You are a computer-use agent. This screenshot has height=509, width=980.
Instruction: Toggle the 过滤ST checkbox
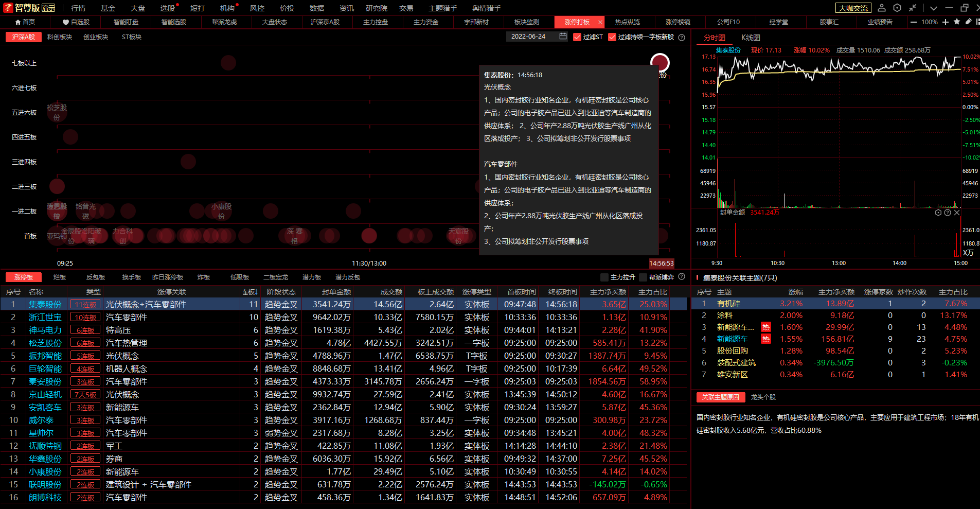coord(577,37)
